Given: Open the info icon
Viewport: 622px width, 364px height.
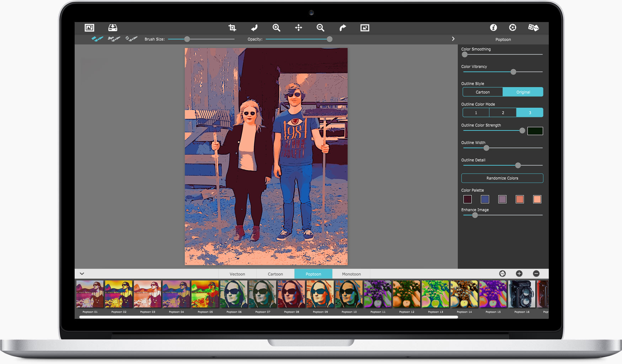Looking at the screenshot, I should point(493,27).
